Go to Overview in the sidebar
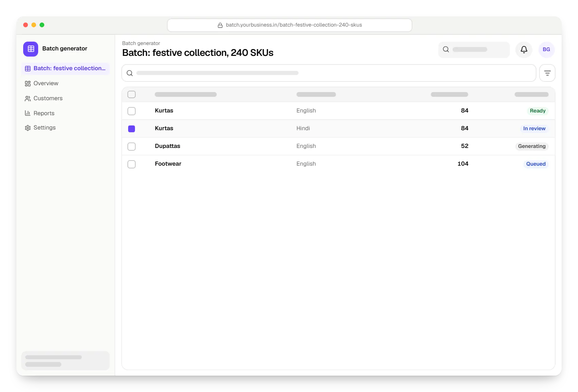The width and height of the screenshot is (578, 392). pos(65,84)
